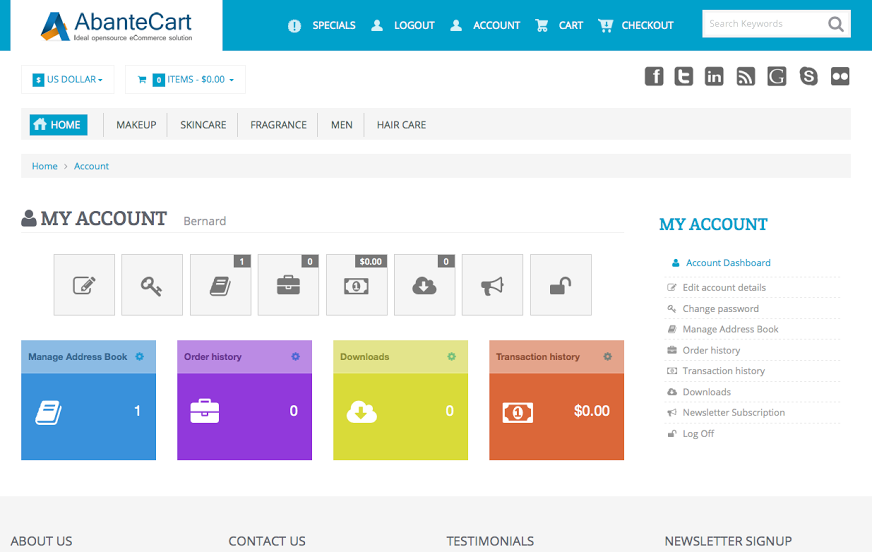
Task: Open the Flickr social icon
Action: coord(840,76)
